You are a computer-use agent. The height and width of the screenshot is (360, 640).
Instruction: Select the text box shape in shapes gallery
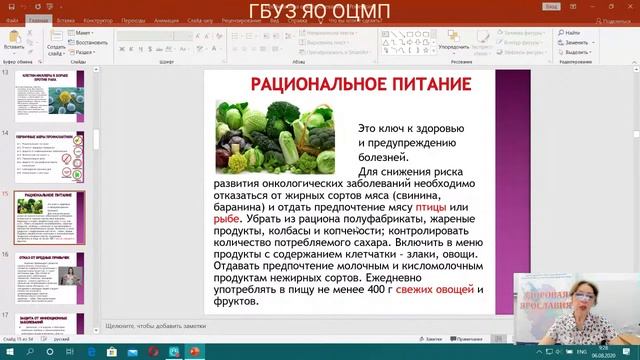point(385,34)
